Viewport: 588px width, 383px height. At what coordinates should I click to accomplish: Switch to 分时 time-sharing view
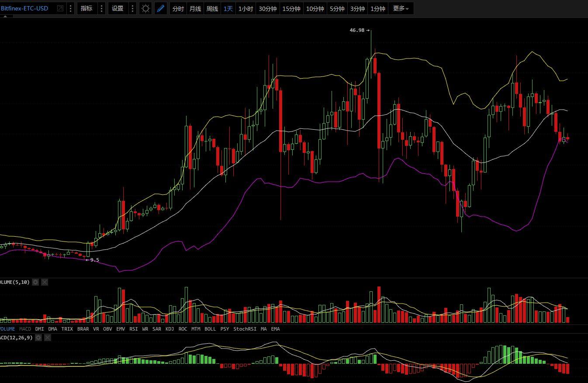pos(178,9)
